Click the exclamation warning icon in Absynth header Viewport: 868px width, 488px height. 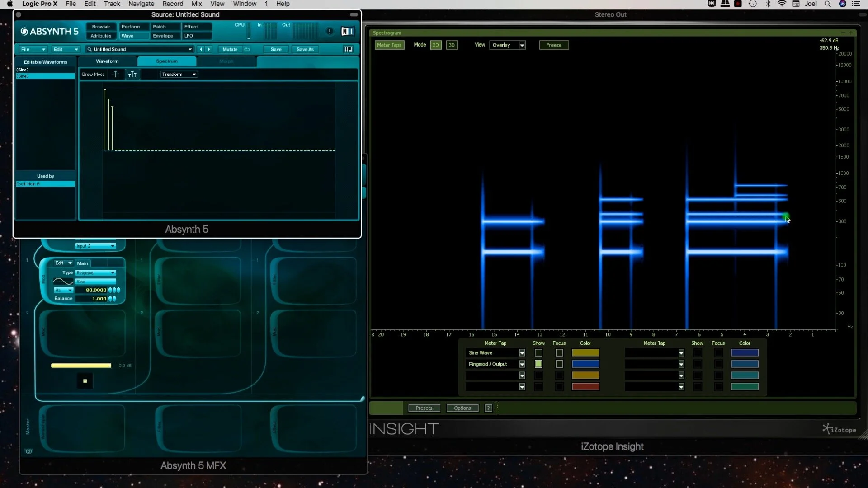pos(330,31)
